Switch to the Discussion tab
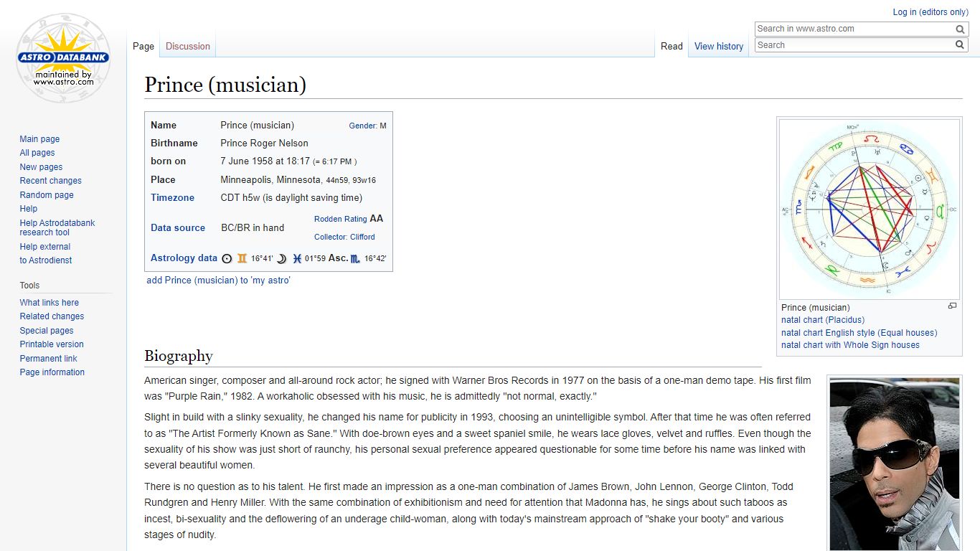 pos(188,46)
